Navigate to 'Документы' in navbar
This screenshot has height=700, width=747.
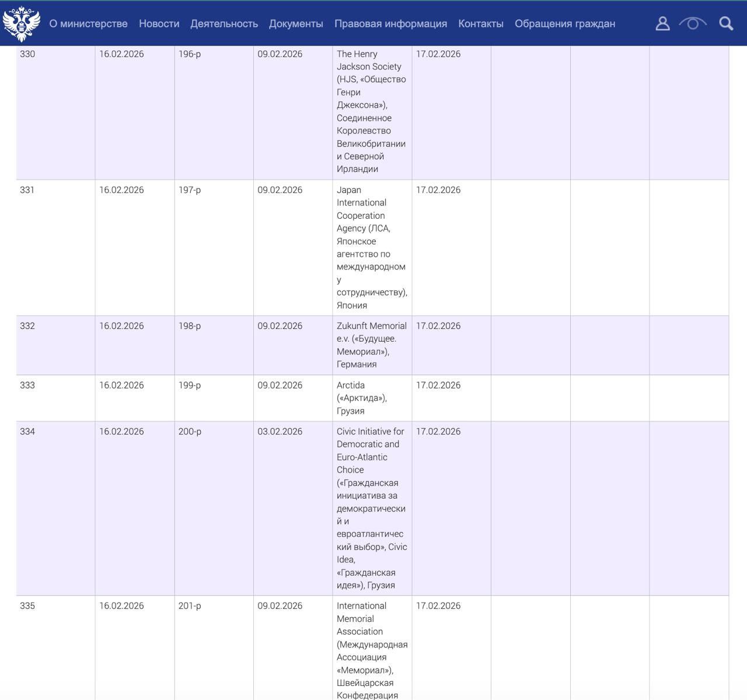click(x=296, y=24)
